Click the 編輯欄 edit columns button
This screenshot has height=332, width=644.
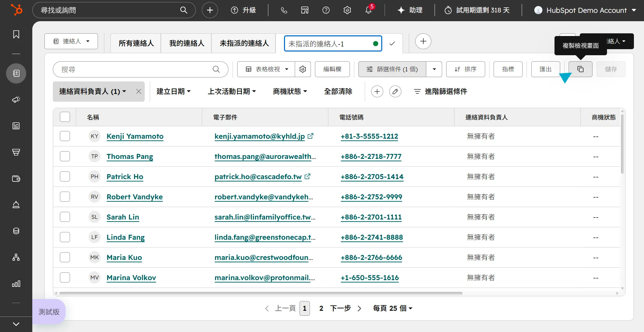tap(332, 69)
